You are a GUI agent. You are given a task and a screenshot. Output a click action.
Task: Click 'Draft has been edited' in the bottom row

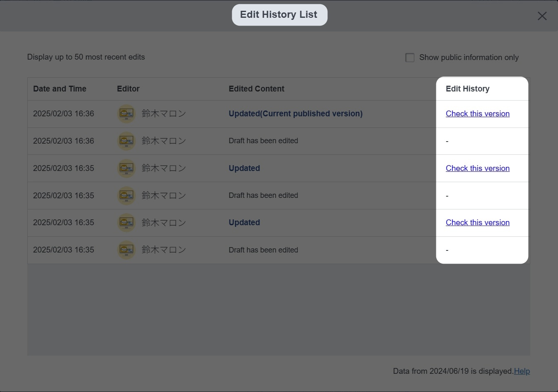pos(263,250)
